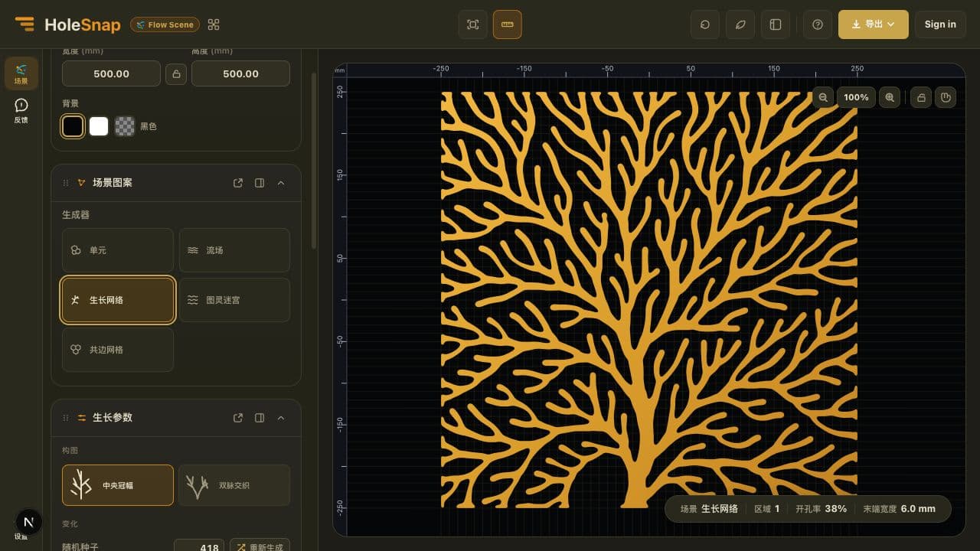This screenshot has width=980, height=551.
Task: Click the 背景 label
Action: pos(70,103)
